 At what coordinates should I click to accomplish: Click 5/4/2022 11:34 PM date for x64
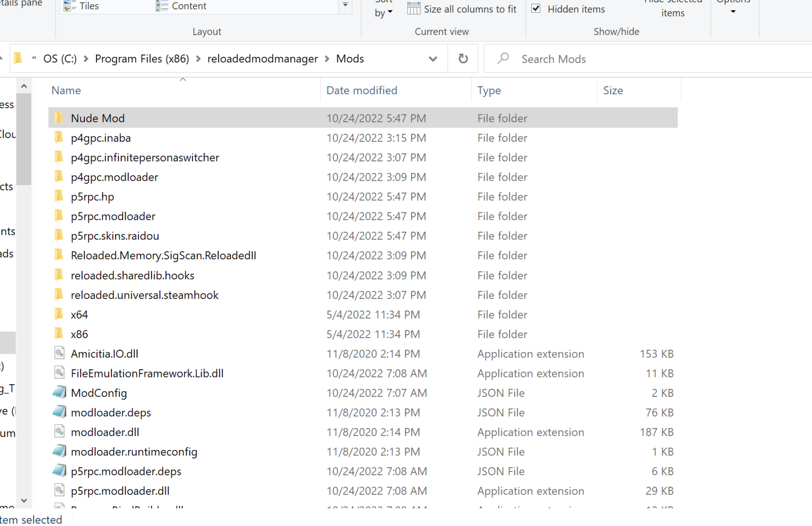[x=373, y=314]
